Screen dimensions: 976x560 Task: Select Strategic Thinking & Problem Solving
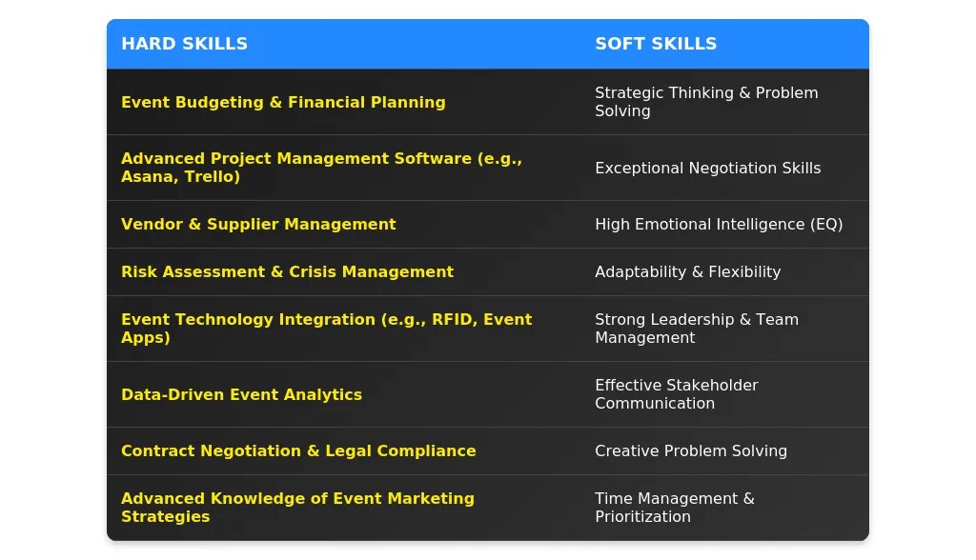(706, 102)
